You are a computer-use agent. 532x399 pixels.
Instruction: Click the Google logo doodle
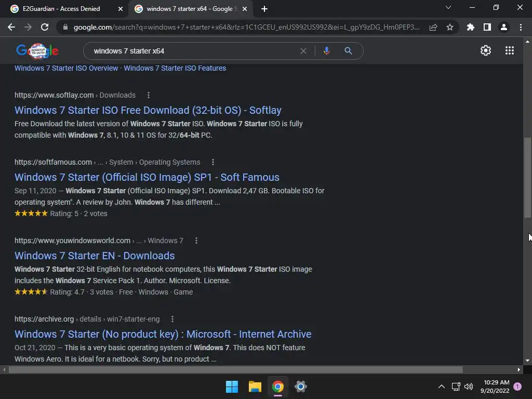(x=37, y=51)
